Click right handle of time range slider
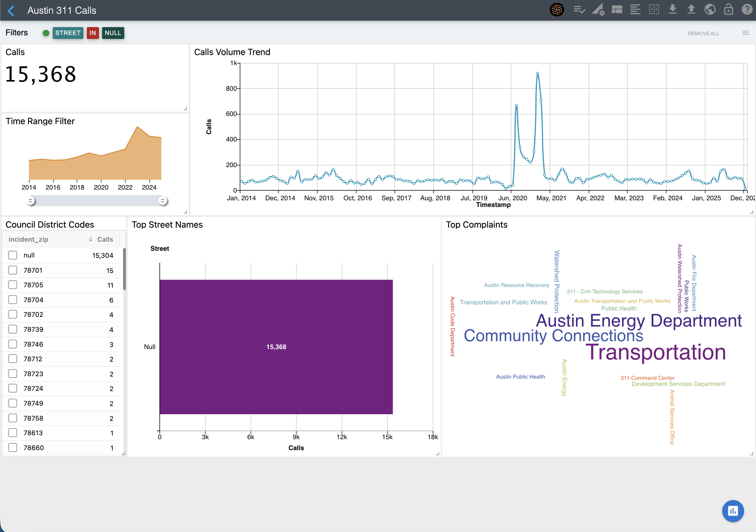Screen dimensions: 756x532 (163, 201)
